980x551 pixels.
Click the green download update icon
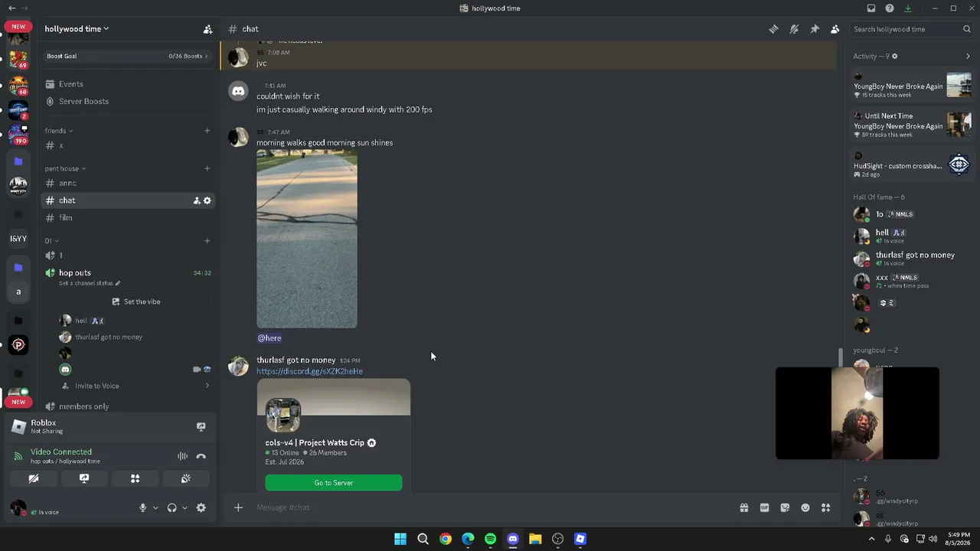click(x=908, y=8)
